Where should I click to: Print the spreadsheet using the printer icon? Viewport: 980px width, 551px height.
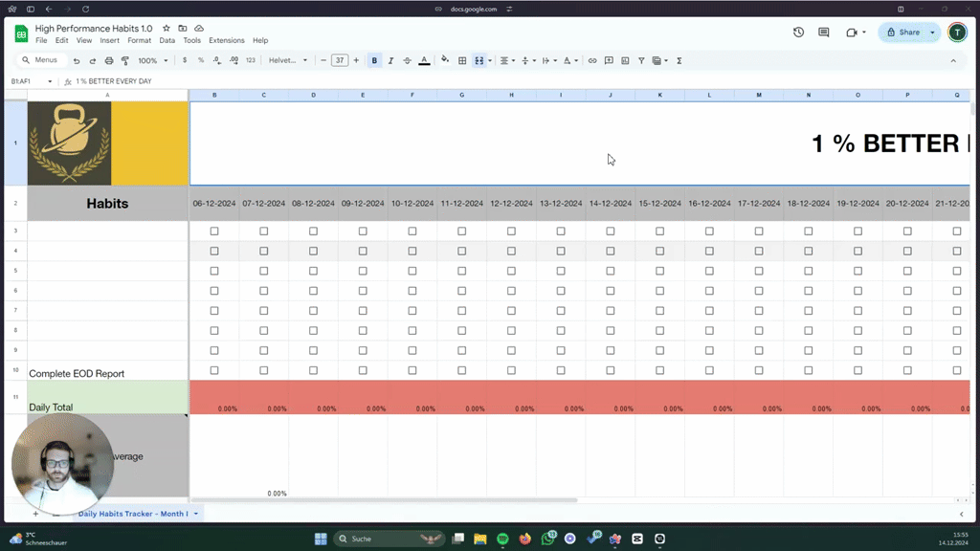pyautogui.click(x=109, y=60)
